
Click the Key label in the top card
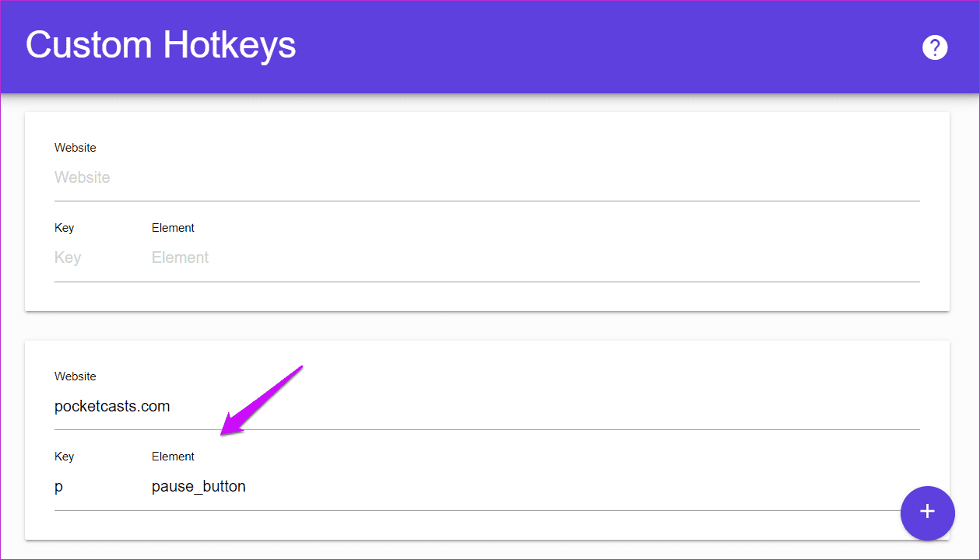point(65,228)
